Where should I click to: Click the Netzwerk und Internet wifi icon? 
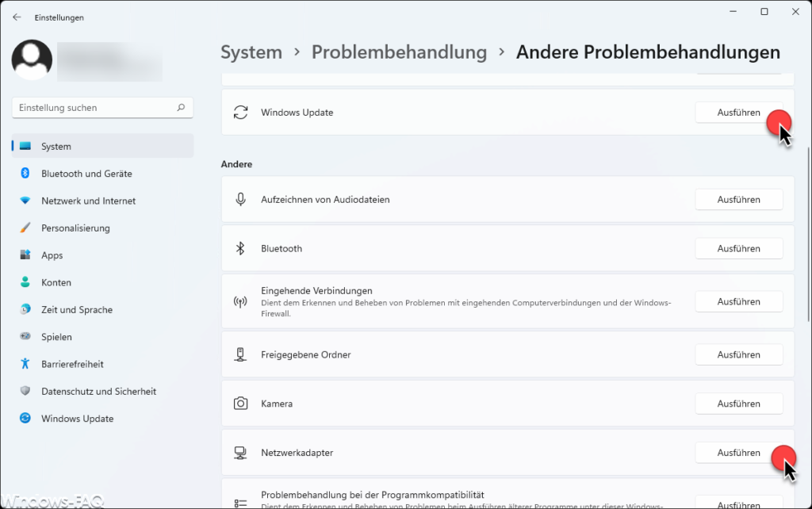click(x=25, y=201)
